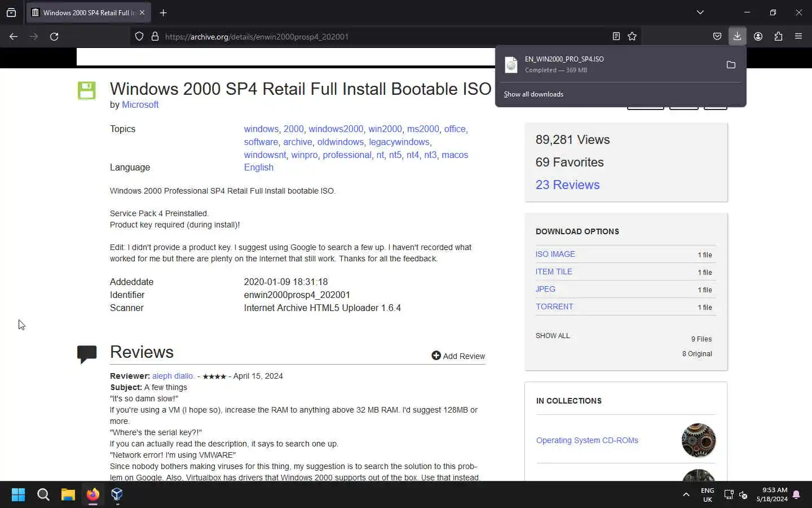Click the 8 Original files link
812x508 pixels.
[x=697, y=354]
